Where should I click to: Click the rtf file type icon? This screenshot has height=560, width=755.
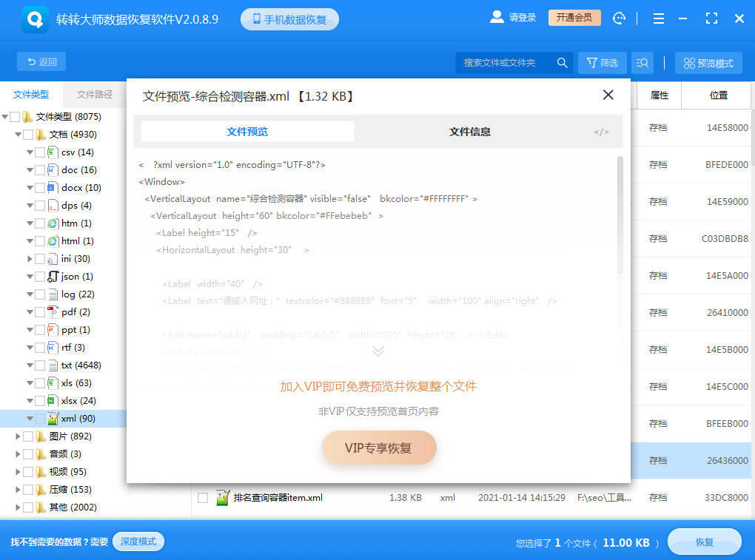point(53,348)
